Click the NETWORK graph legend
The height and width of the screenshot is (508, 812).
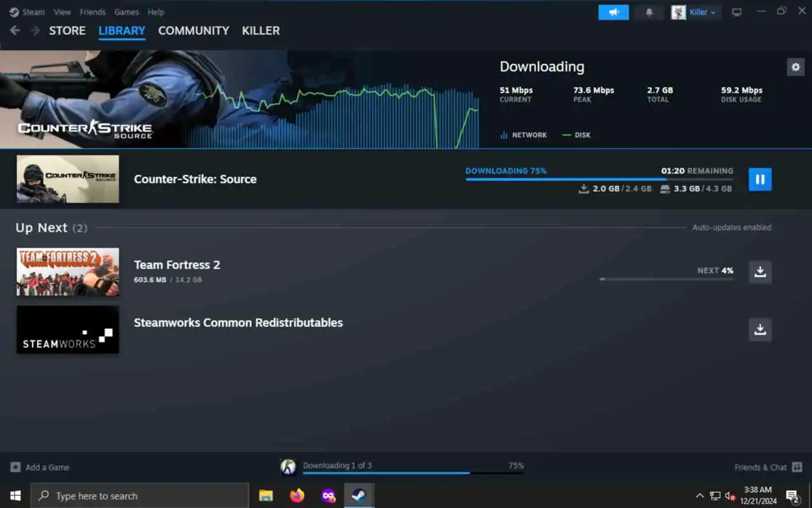coord(523,135)
